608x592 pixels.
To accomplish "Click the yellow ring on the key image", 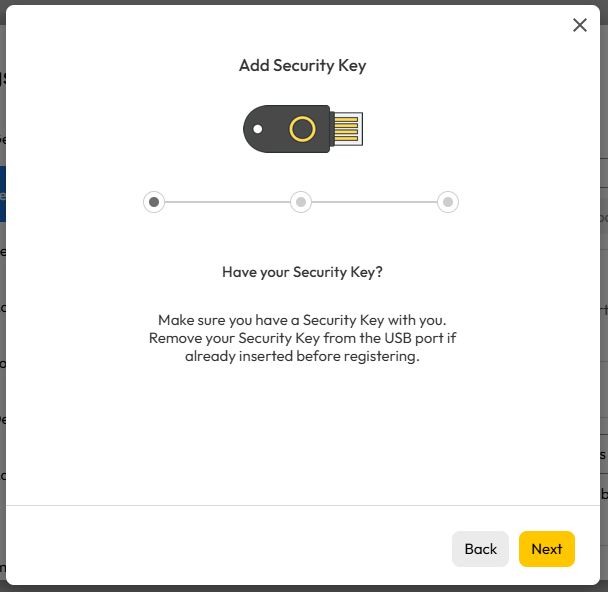I will coord(302,129).
